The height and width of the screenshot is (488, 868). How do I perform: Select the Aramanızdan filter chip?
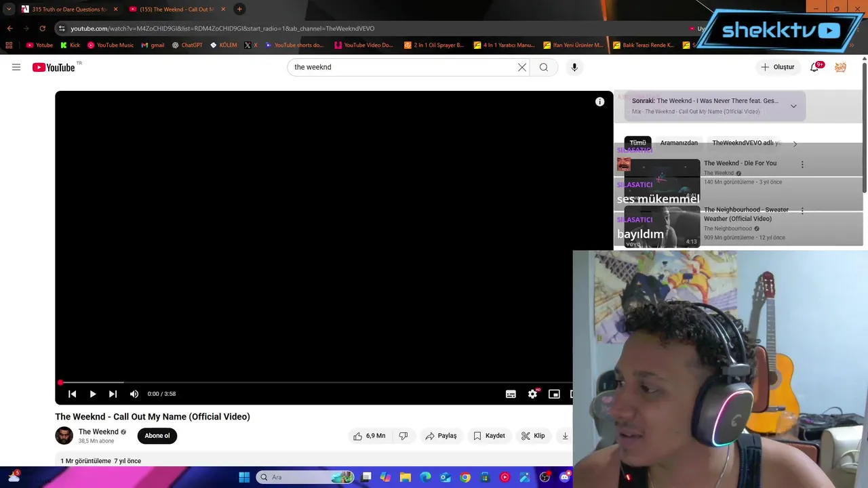pos(679,143)
